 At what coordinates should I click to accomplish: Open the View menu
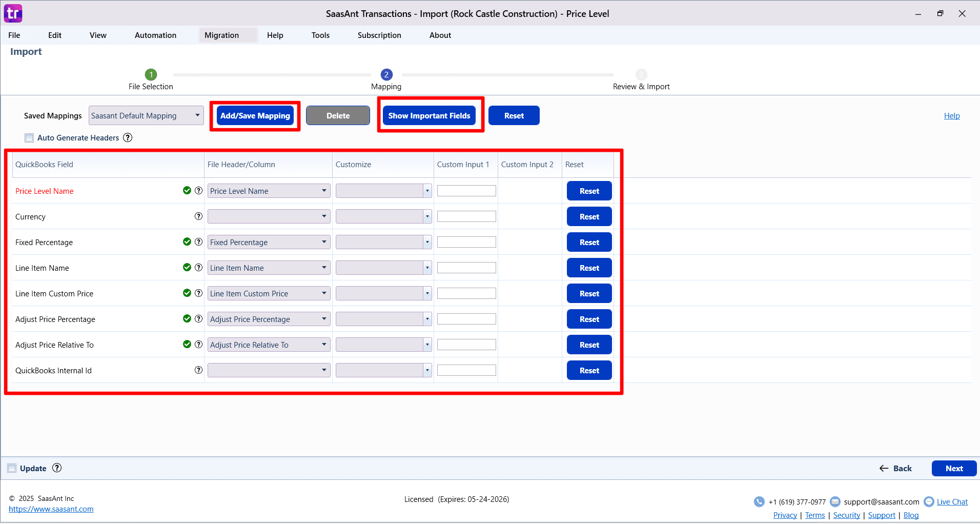(98, 35)
